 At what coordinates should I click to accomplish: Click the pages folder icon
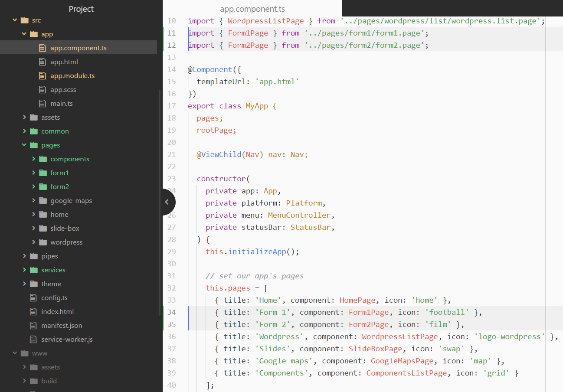34,145
